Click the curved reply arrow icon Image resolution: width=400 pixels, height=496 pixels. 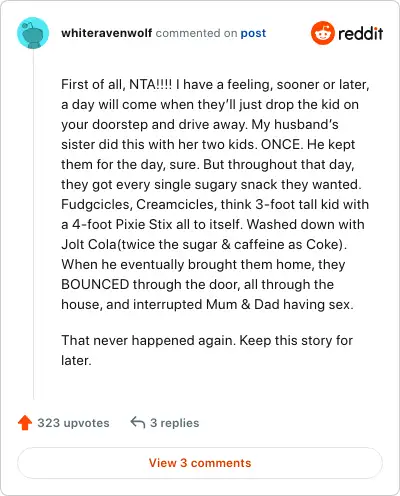pos(138,422)
